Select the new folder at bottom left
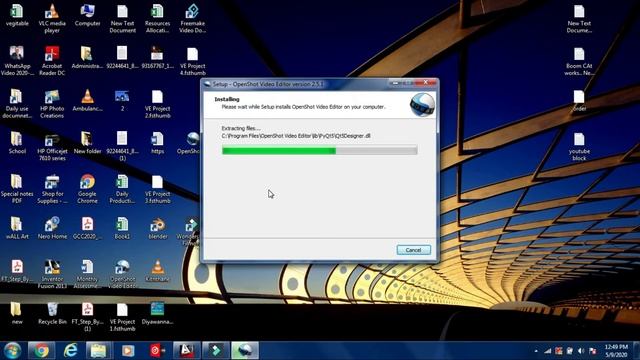The image size is (640, 360). click(x=17, y=313)
